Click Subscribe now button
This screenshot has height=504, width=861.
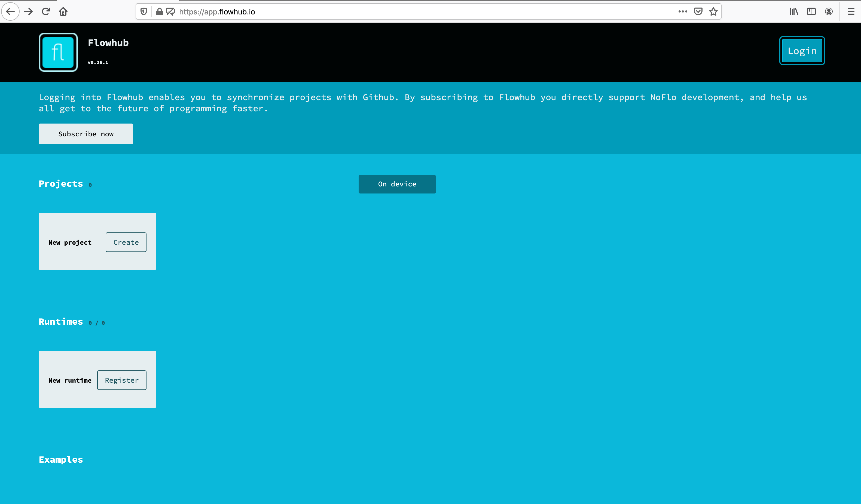pos(86,134)
